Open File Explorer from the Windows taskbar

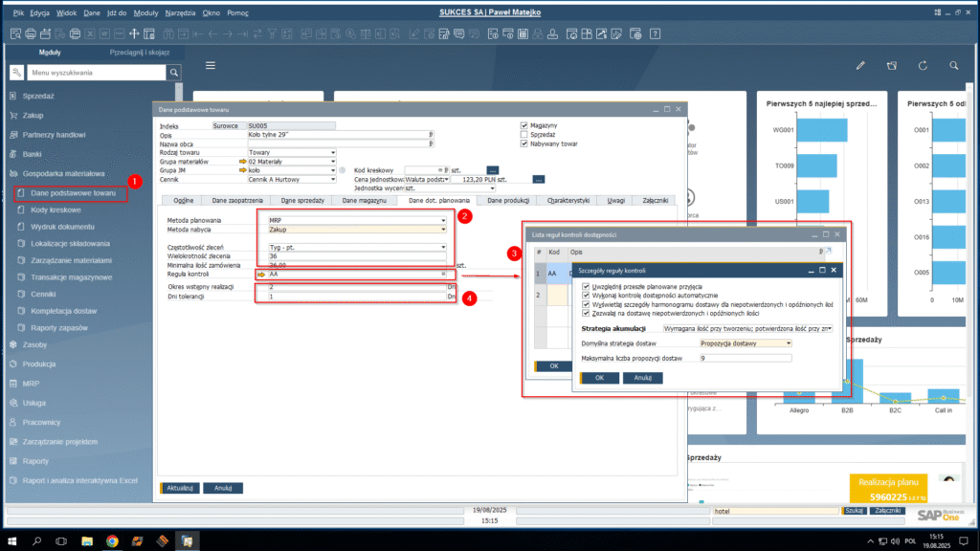(87, 541)
